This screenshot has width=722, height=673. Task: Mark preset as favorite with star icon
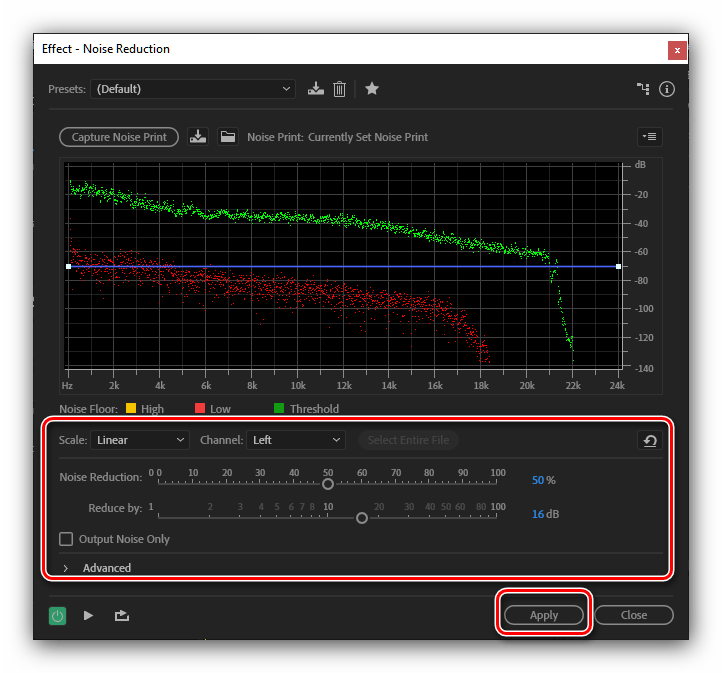pyautogui.click(x=372, y=88)
